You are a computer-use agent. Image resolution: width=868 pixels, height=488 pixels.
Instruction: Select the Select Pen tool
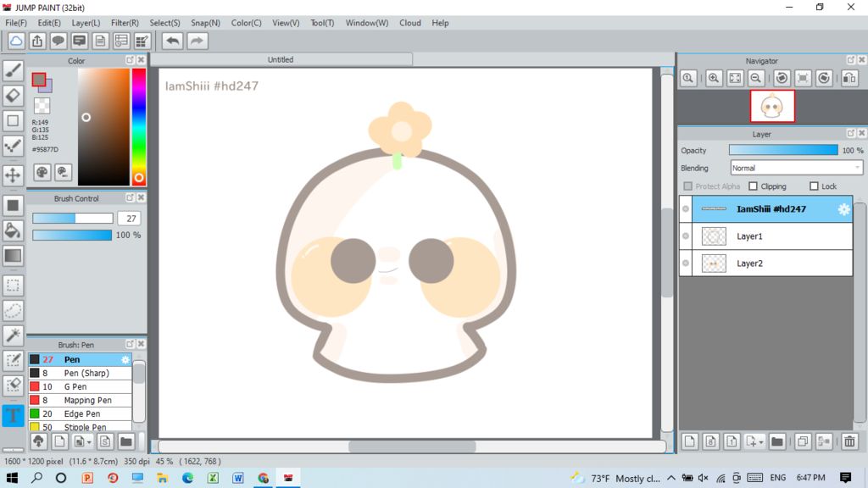[13, 360]
